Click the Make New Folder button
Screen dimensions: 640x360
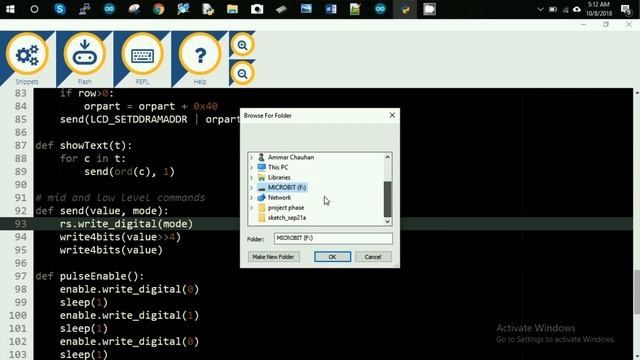pos(273,257)
